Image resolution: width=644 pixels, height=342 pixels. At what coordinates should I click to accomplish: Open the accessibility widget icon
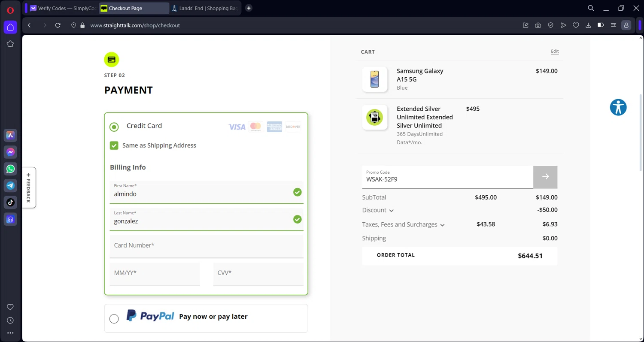(618, 107)
